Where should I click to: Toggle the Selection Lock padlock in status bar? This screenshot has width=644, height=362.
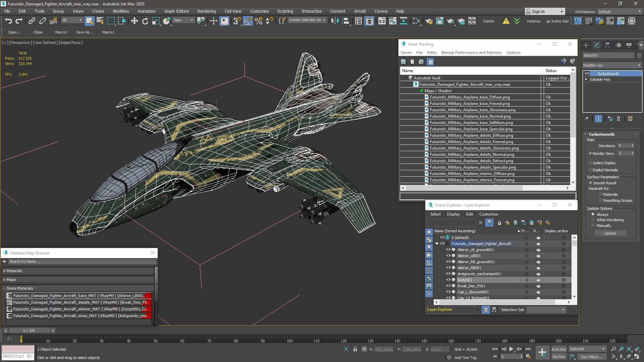coord(355,349)
